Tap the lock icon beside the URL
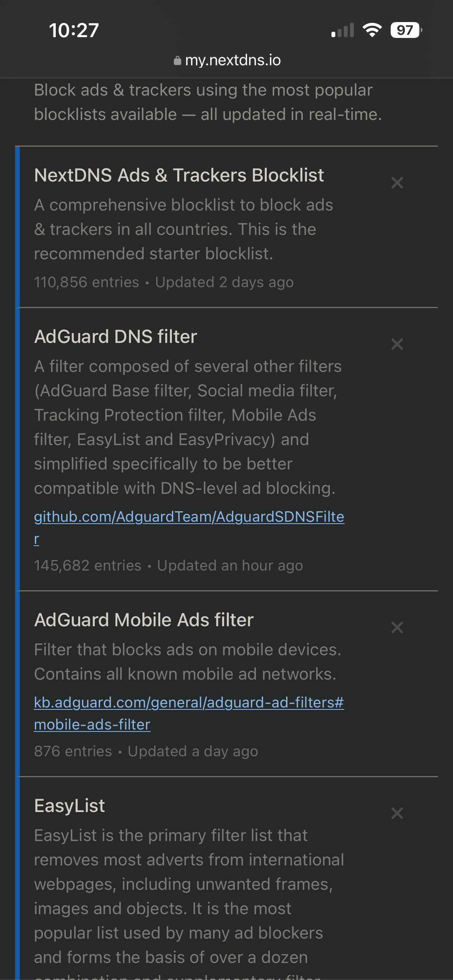 point(177,61)
